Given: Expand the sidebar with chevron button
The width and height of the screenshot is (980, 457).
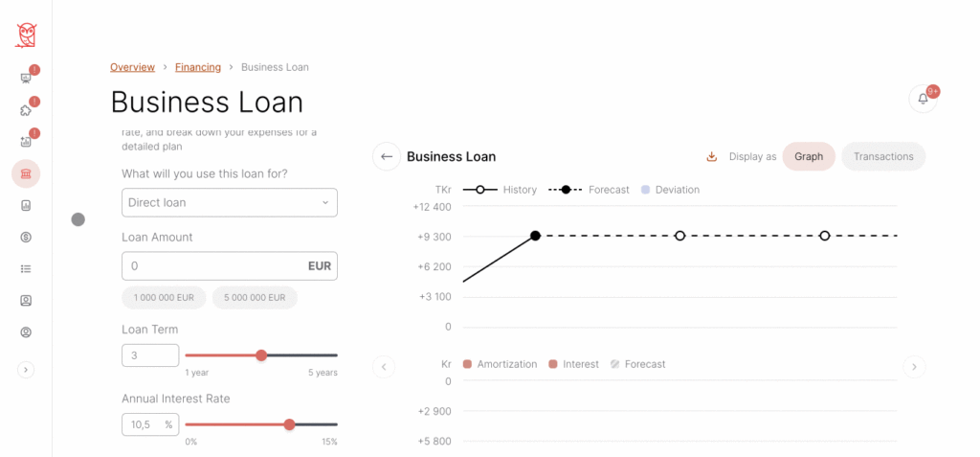Looking at the screenshot, I should (26, 370).
